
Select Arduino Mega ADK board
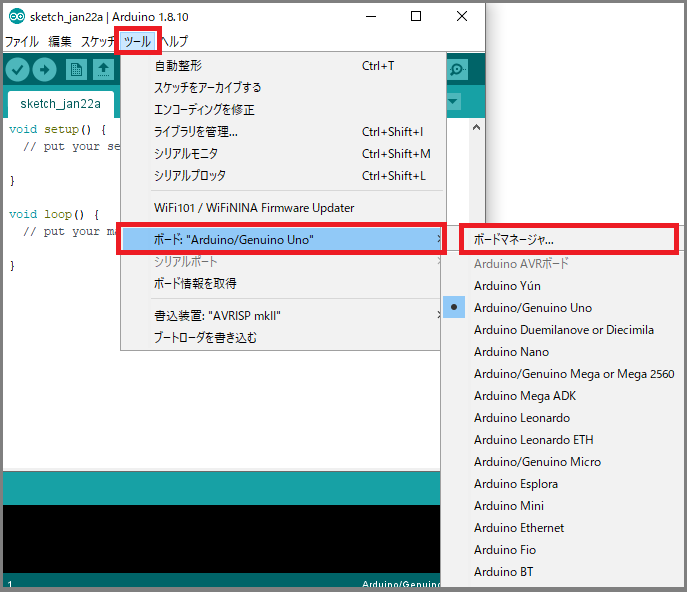(x=563, y=396)
